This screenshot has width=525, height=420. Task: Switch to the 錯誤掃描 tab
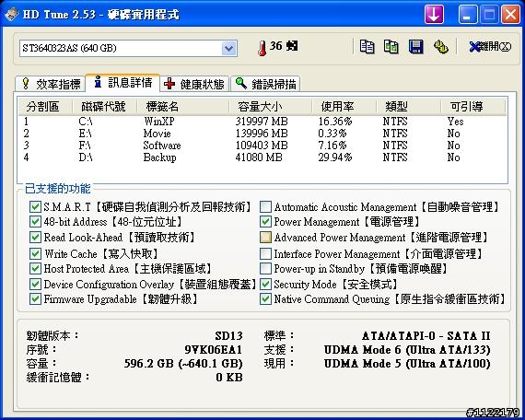[x=265, y=84]
